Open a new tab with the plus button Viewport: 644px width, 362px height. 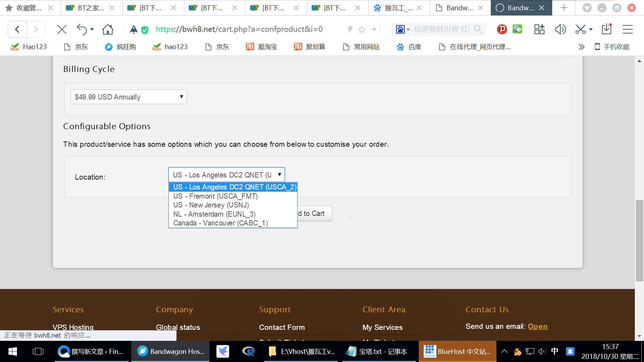[x=564, y=8]
